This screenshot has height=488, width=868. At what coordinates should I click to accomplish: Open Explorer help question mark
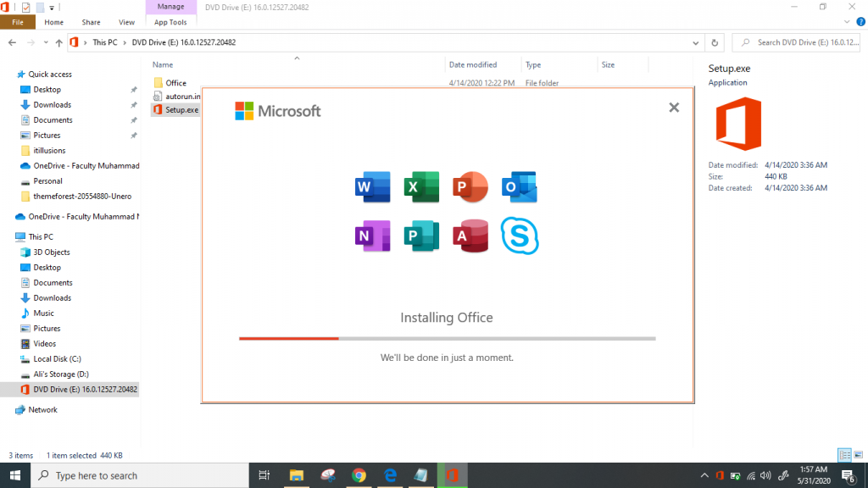pos(861,22)
